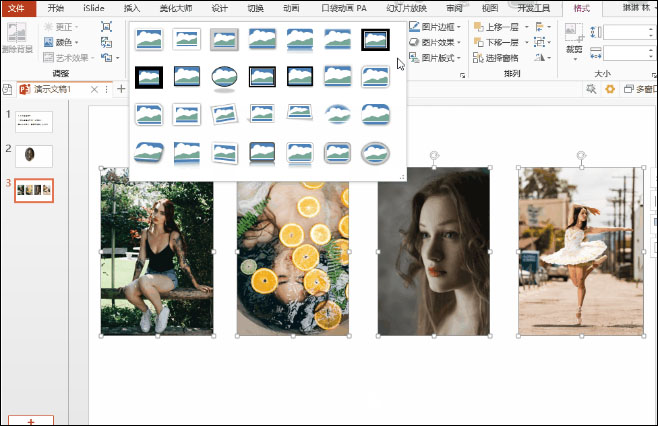Apply the rotated white frame picture style
Image resolution: width=658 pixels, height=426 pixels.
[224, 114]
